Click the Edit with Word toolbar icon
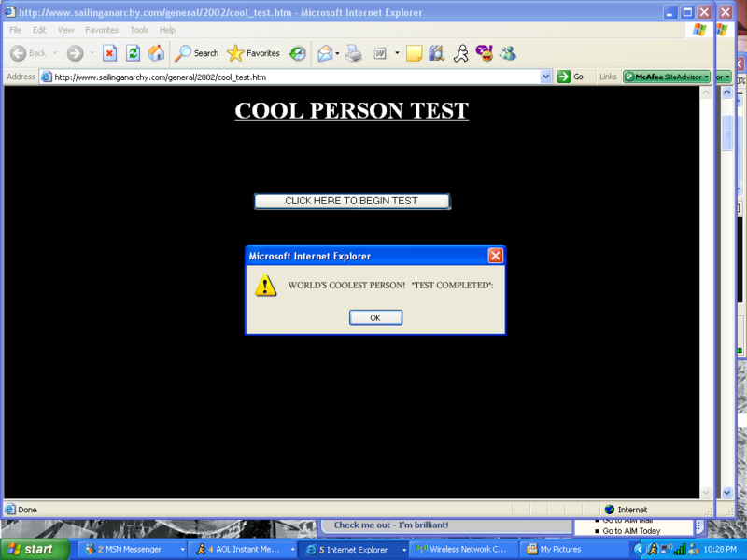 point(379,53)
